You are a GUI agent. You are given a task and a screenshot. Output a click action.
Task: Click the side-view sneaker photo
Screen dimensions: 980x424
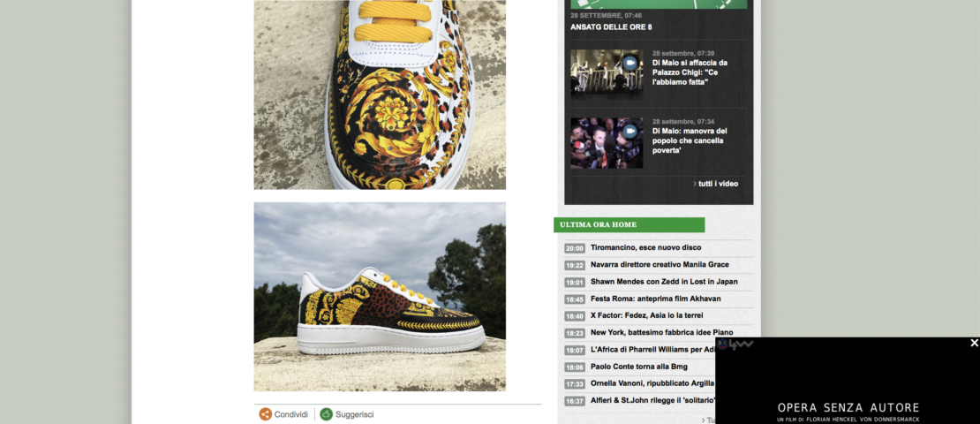(380, 297)
